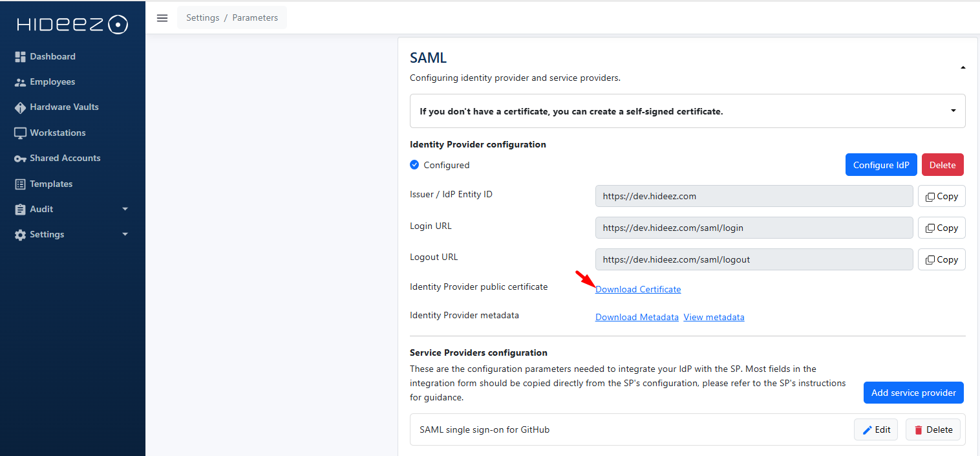Edit the GitHub SAML service provider

[875, 429]
